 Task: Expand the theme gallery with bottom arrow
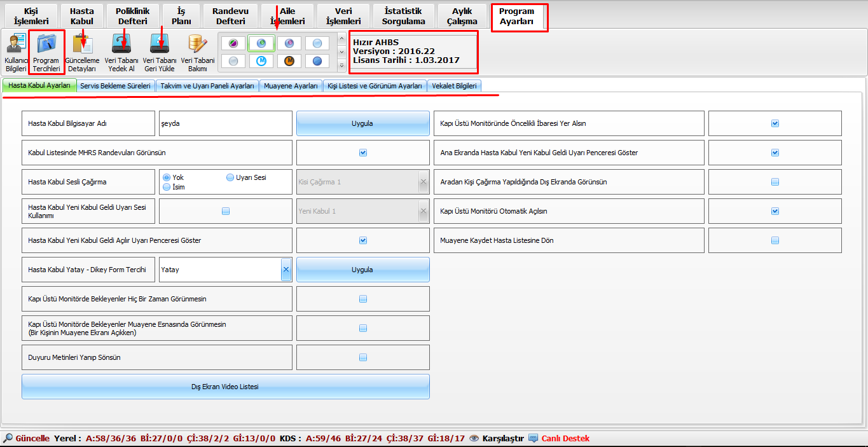(x=342, y=65)
